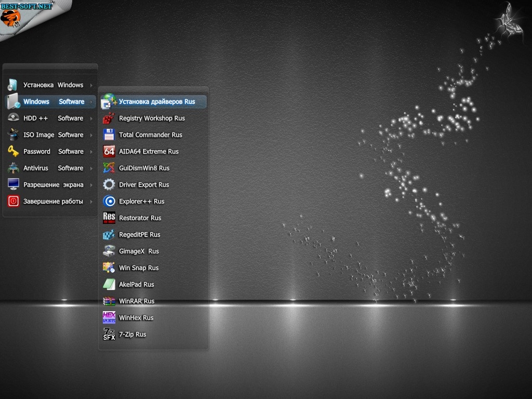Open the Установка Windows menu entry
This screenshot has height=399, width=532.
50,85
